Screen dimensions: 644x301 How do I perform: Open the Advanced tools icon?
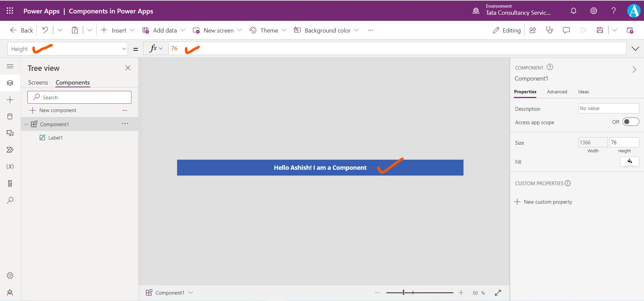(x=10, y=183)
